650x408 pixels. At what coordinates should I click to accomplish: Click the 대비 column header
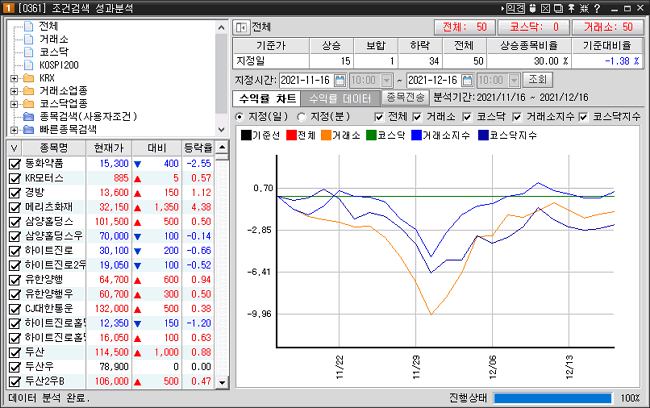pyautogui.click(x=157, y=148)
